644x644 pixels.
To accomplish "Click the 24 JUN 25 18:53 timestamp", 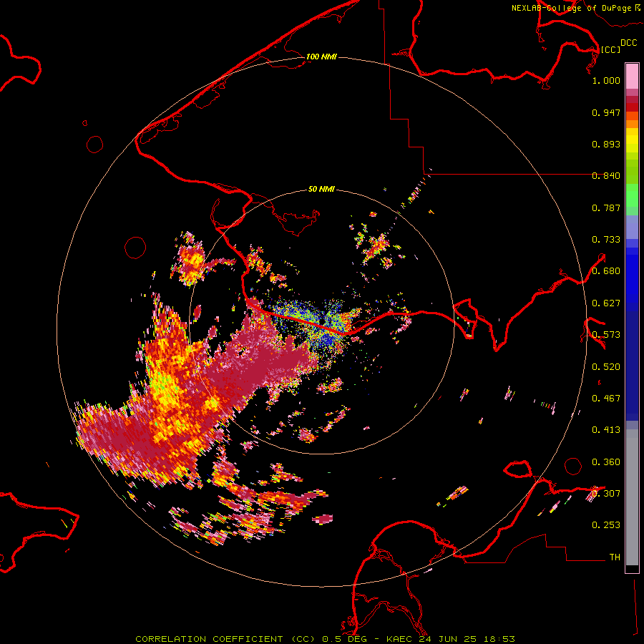I will point(467,639).
